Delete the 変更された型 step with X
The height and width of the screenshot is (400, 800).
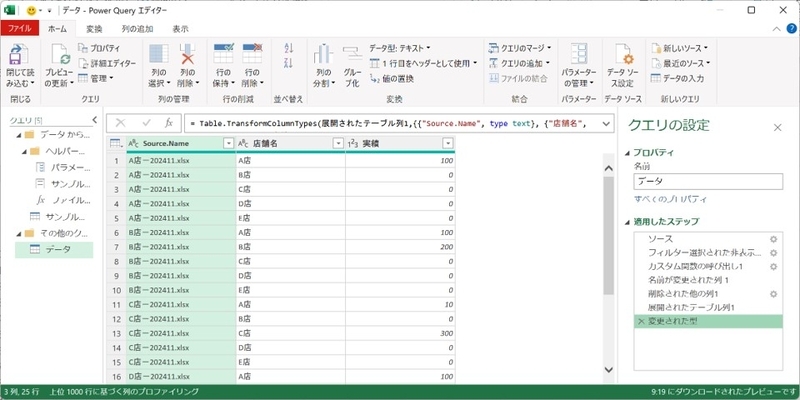point(641,321)
